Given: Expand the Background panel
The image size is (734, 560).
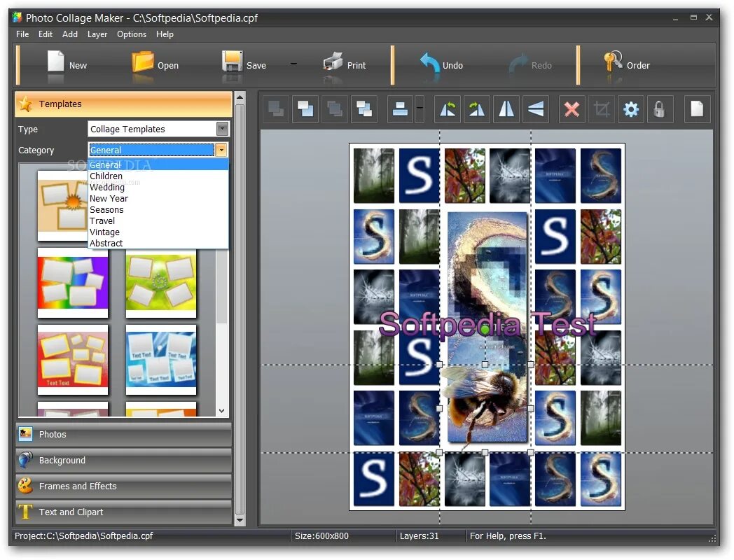Looking at the screenshot, I should (123, 461).
